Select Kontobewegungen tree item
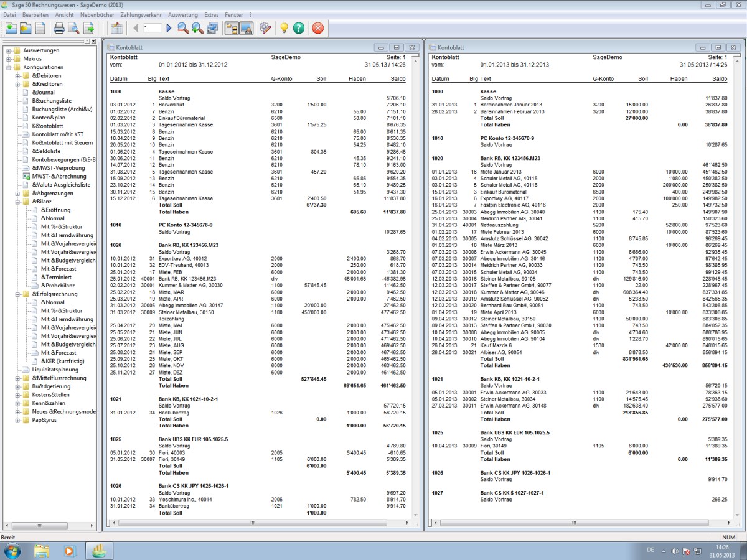 [63, 160]
